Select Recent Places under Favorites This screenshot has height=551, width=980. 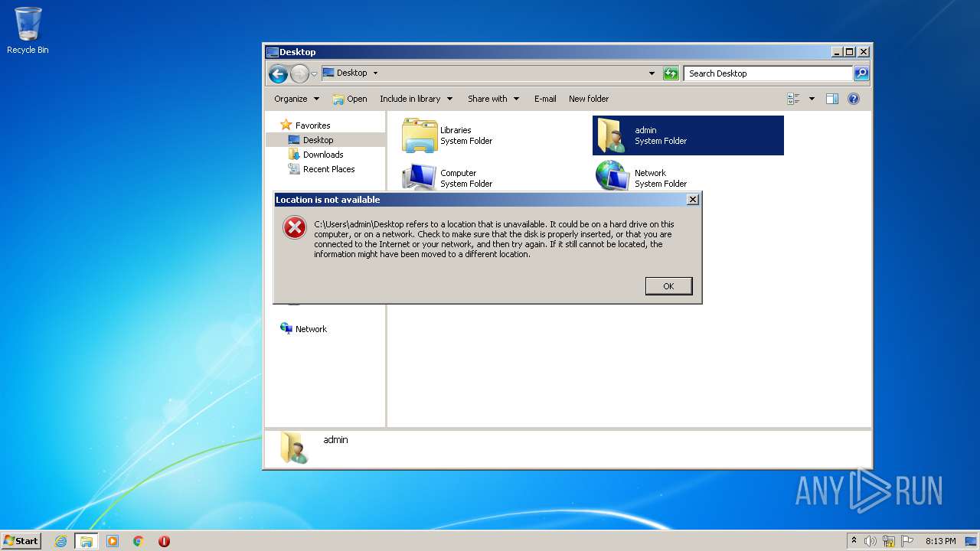click(321, 169)
